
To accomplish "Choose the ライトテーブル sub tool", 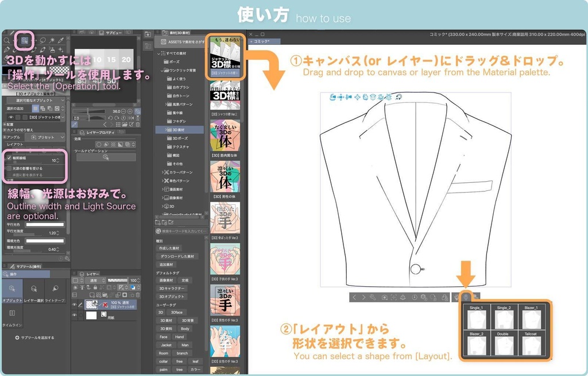I will tap(55, 291).
